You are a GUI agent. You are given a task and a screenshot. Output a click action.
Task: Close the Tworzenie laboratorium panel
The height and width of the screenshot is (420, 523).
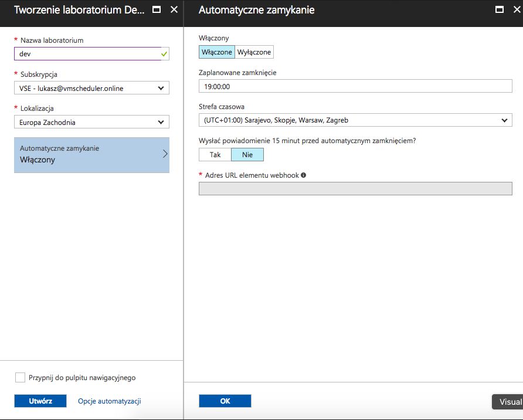point(174,9)
